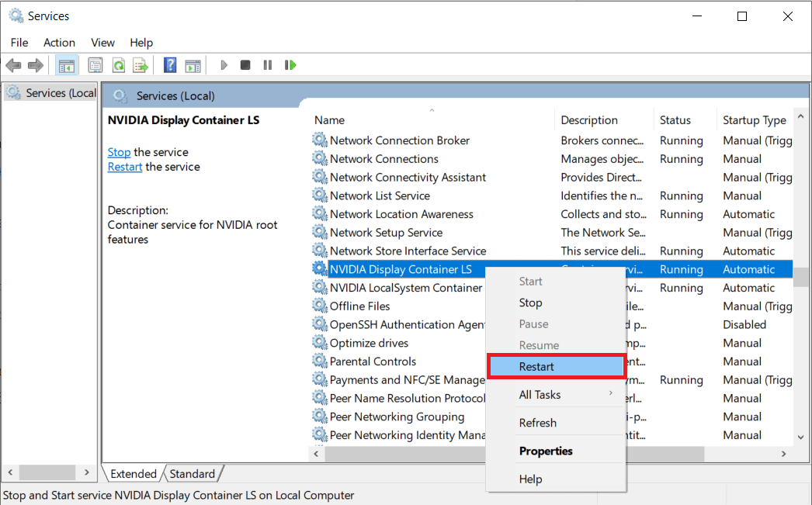Click the Stop the service link
Image resolution: width=812 pixels, height=505 pixels.
click(119, 152)
